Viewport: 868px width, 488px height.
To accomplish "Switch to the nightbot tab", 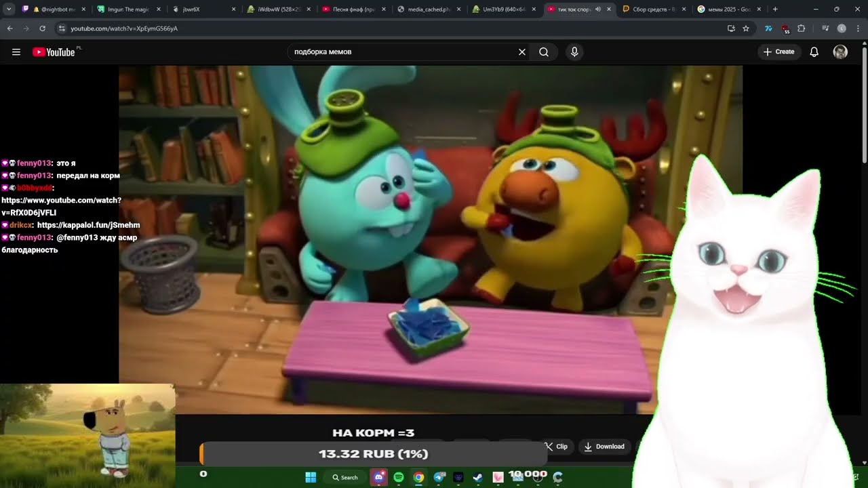I will tap(54, 9).
